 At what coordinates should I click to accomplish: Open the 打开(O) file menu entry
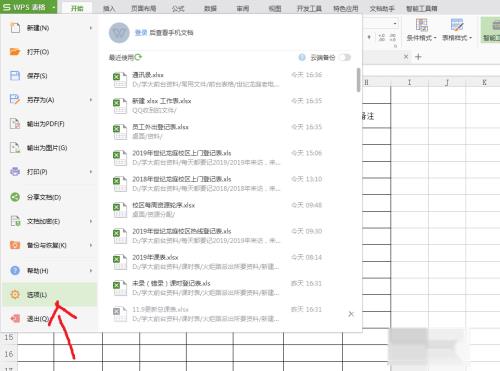pos(49,52)
